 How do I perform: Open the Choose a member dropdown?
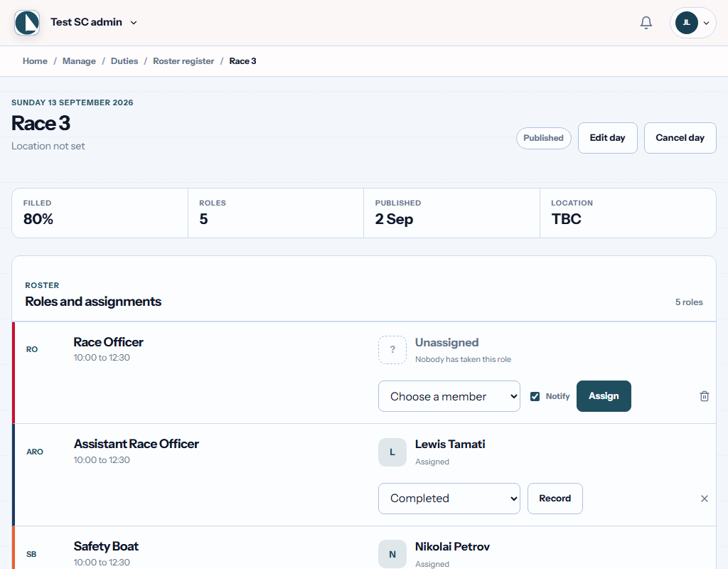pos(449,396)
